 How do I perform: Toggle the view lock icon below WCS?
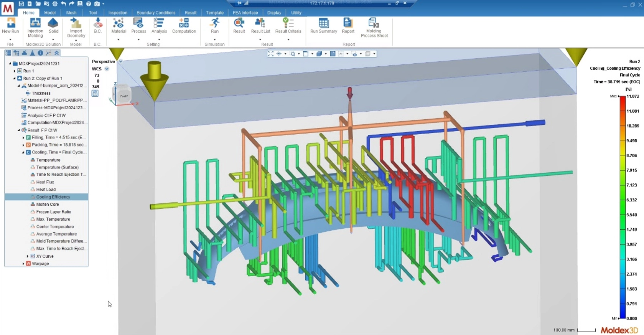(95, 93)
